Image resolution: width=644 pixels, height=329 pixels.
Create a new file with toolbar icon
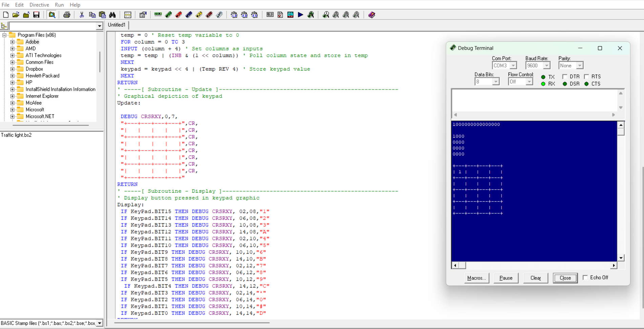6,15
